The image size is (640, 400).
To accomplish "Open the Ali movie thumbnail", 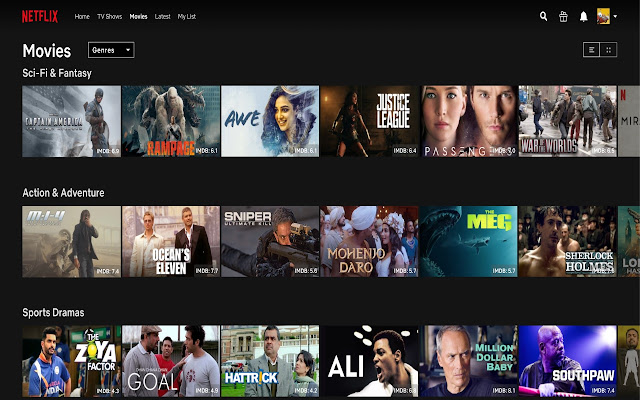I will tap(369, 361).
